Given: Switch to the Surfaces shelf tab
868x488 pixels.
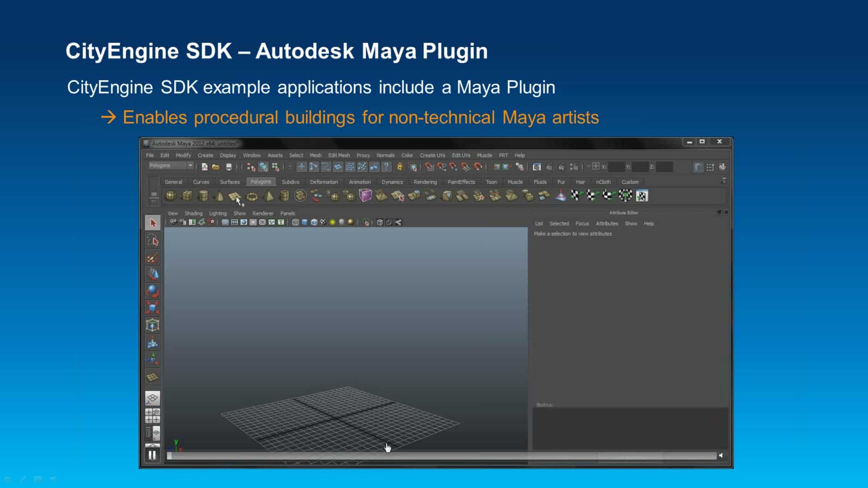Looking at the screenshot, I should click(x=230, y=182).
